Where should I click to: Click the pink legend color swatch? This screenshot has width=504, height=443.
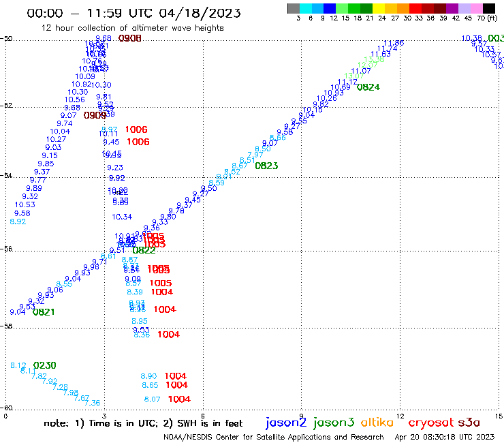[477, 8]
